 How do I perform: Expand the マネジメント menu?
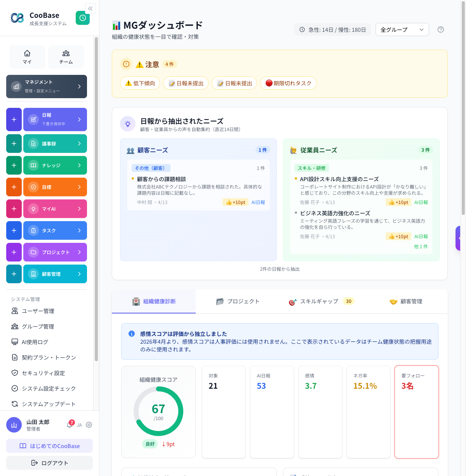click(x=47, y=87)
